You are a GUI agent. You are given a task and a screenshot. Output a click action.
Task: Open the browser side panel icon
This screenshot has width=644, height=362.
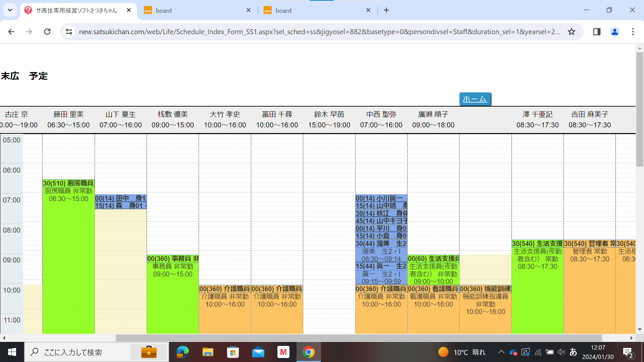pyautogui.click(x=597, y=32)
